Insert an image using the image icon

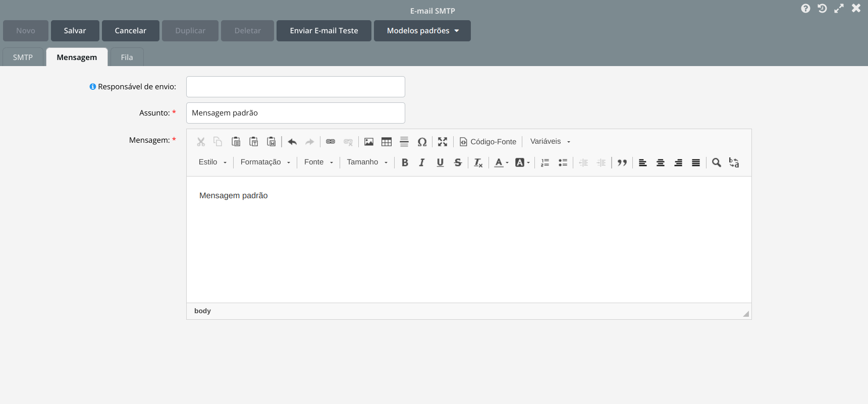tap(369, 142)
